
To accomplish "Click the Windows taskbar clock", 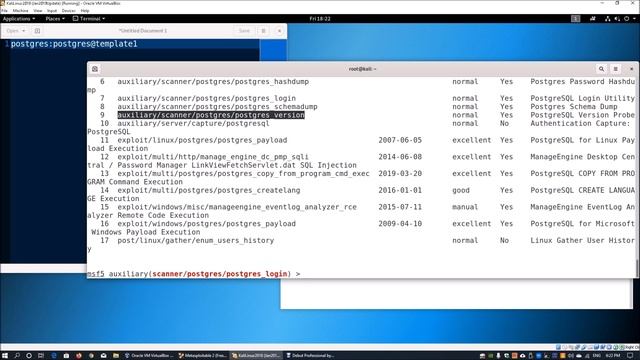I will [614, 356].
